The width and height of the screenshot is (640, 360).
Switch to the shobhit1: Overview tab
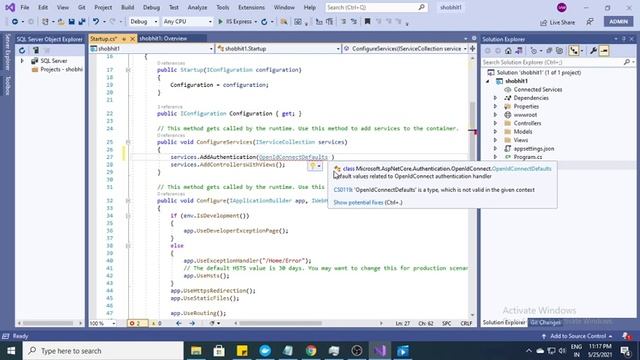click(x=163, y=39)
